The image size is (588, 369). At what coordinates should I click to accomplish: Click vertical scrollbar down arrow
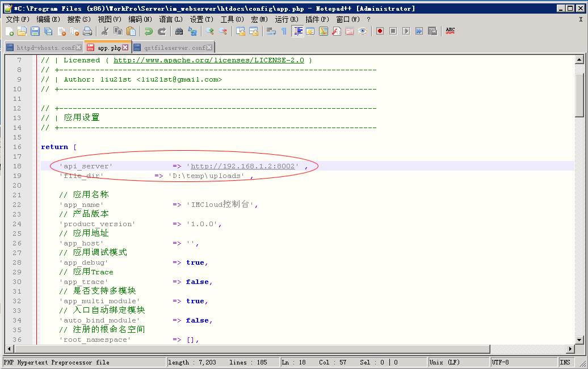579,340
